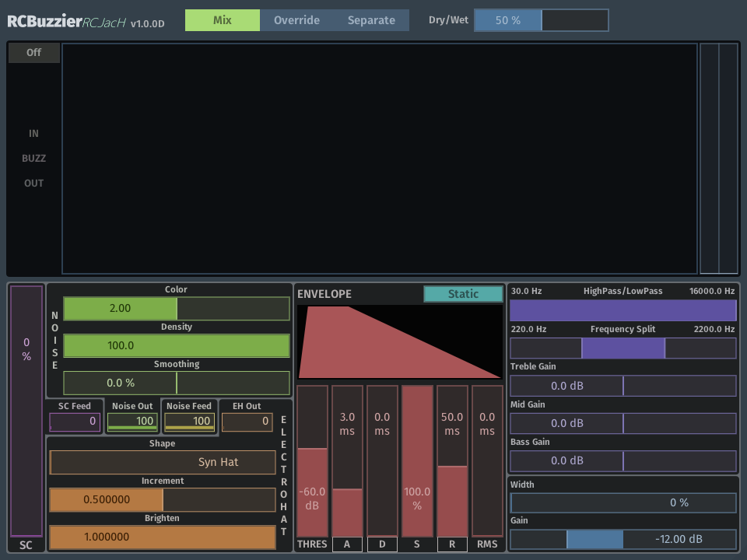Click the v1.0.0D version text
The image size is (747, 560).
coord(147,23)
